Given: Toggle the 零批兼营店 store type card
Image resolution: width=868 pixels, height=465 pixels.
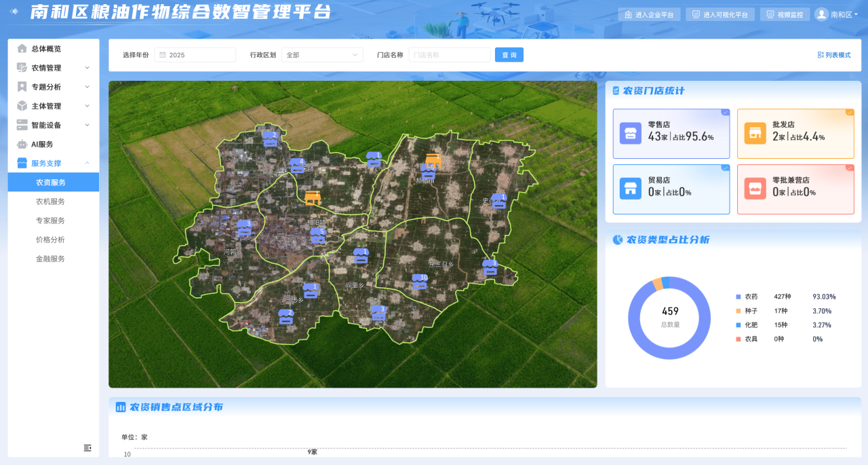Looking at the screenshot, I should (795, 189).
